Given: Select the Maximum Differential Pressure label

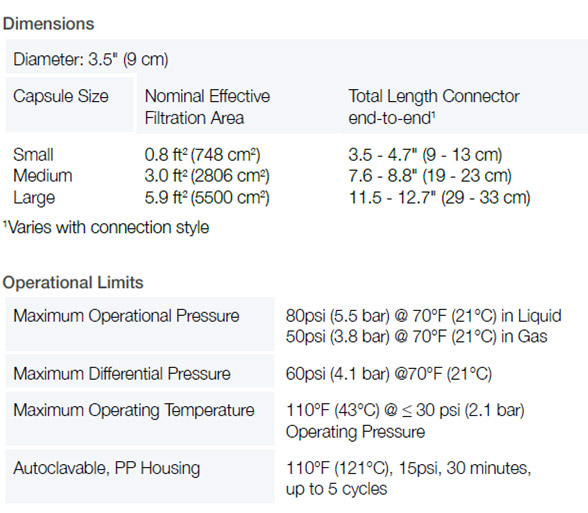Looking at the screenshot, I should (x=122, y=374).
